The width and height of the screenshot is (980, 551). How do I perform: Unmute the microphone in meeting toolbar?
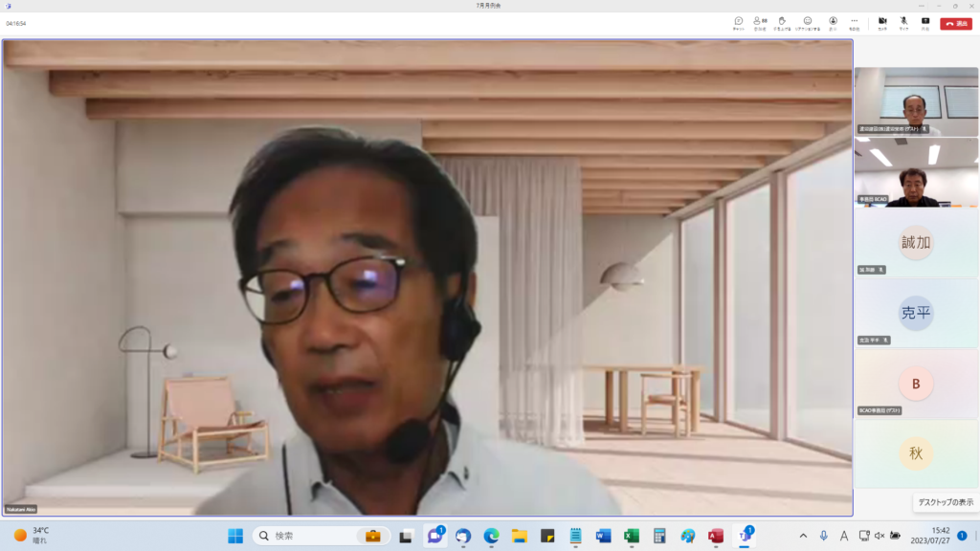pos(903,24)
